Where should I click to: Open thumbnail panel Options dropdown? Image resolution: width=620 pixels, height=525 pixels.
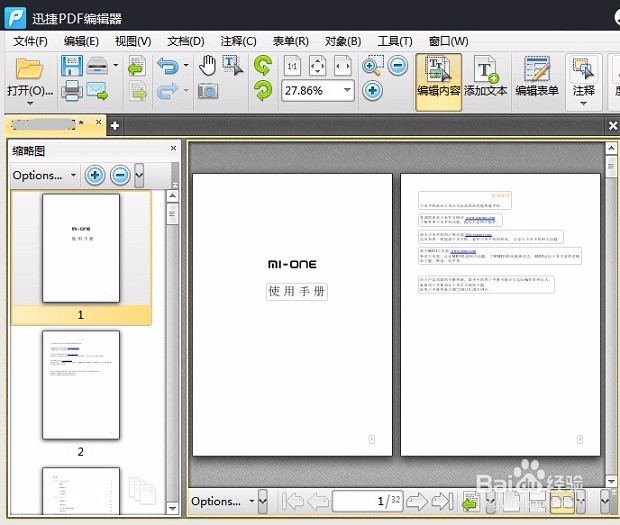click(x=44, y=175)
